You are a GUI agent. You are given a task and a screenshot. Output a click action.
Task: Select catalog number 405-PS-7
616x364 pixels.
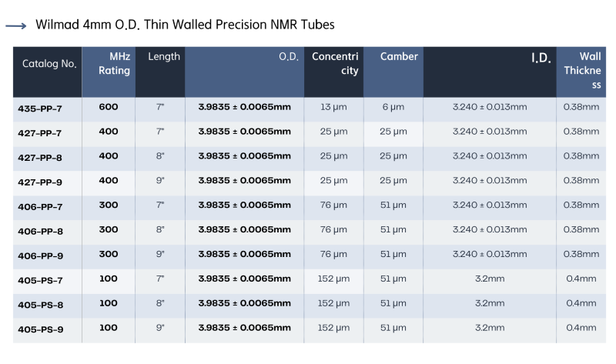[x=41, y=281]
